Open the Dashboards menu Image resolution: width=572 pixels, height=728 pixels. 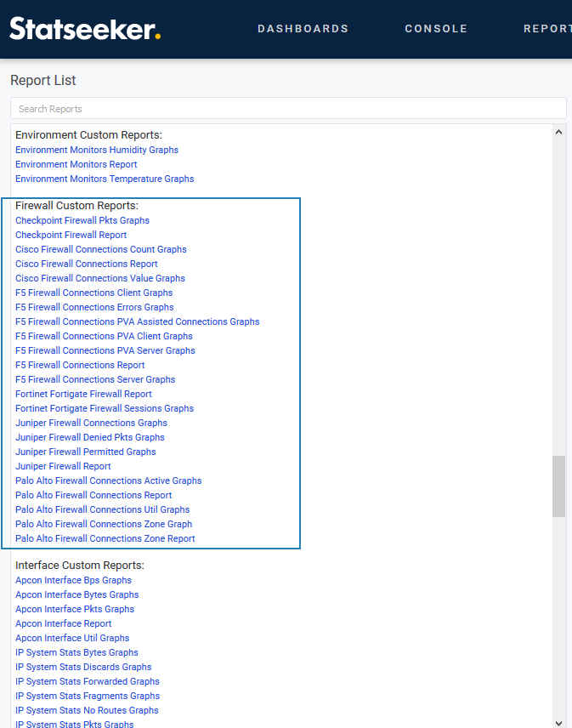(x=303, y=29)
